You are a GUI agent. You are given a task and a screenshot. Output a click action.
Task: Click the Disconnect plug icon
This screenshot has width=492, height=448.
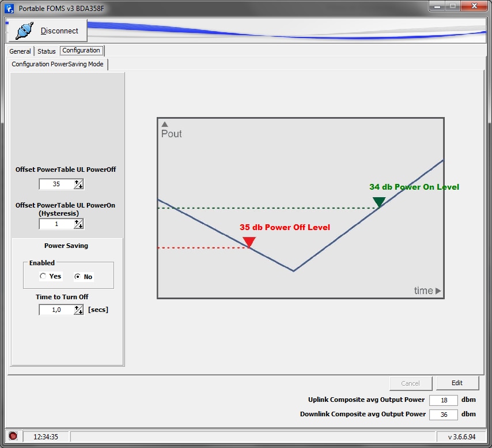coord(24,31)
